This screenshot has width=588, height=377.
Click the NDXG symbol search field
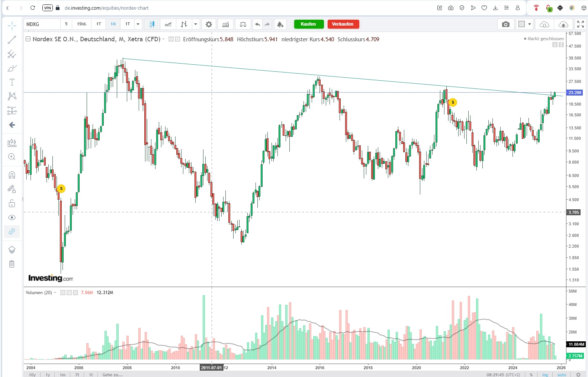tap(42, 24)
